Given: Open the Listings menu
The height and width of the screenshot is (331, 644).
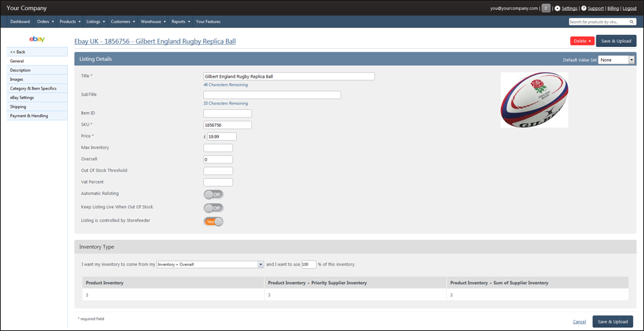Looking at the screenshot, I should tap(96, 21).
